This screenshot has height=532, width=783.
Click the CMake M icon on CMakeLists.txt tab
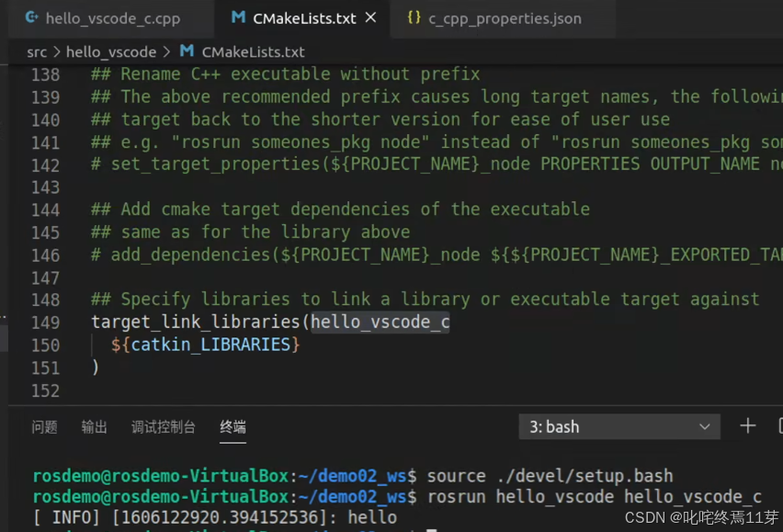[x=238, y=18]
